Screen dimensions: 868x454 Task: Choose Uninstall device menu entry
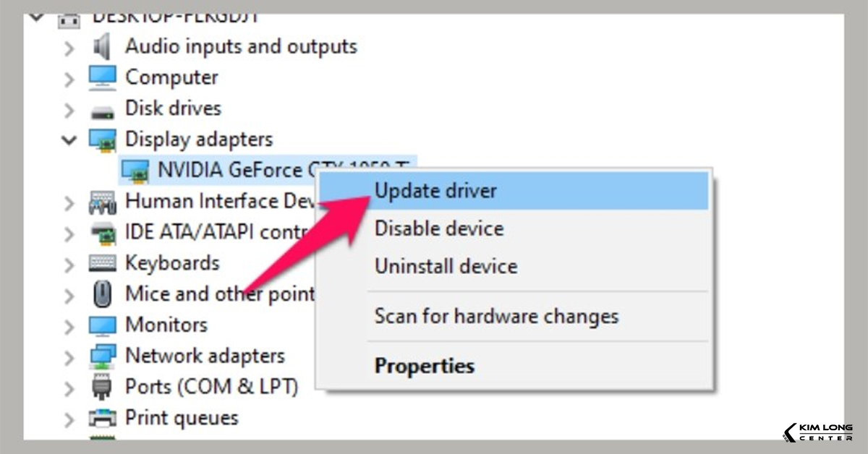tap(446, 266)
